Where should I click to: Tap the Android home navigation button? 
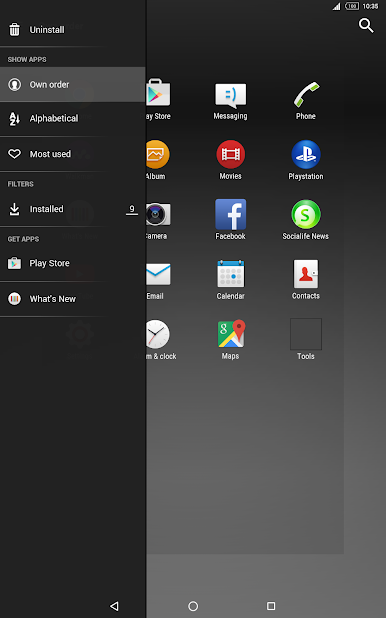click(193, 606)
